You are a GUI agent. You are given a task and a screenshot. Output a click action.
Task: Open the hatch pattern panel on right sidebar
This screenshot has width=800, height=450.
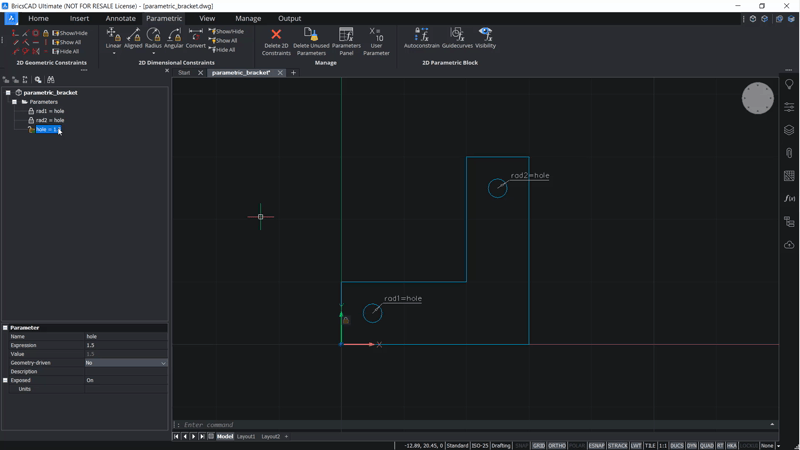pos(789,176)
